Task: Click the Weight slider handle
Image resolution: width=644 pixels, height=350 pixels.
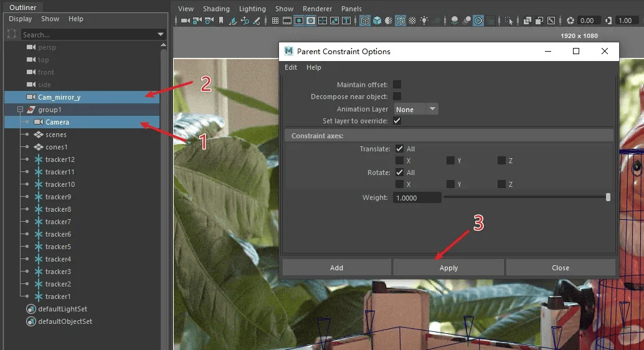Action: (608, 197)
